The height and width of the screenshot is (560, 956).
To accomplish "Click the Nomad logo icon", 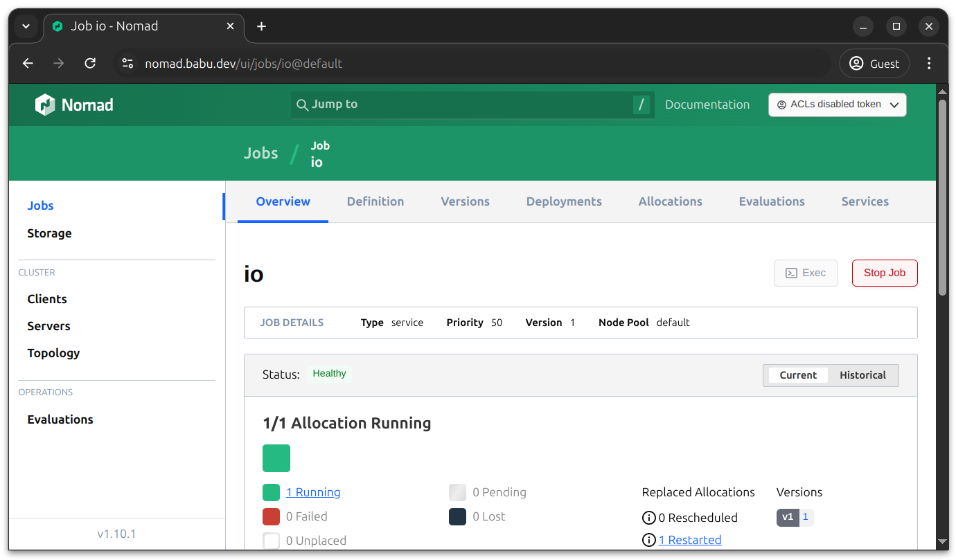I will [45, 105].
